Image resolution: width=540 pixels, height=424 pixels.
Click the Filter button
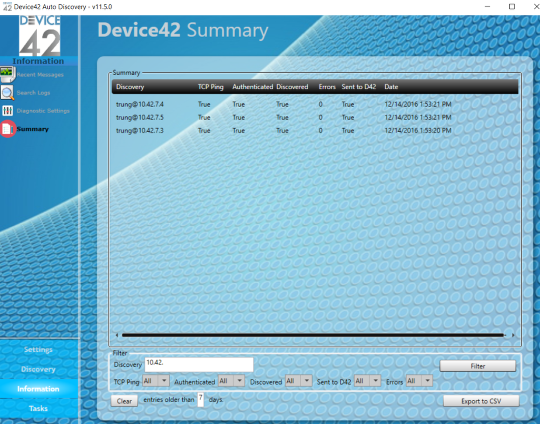click(x=478, y=366)
